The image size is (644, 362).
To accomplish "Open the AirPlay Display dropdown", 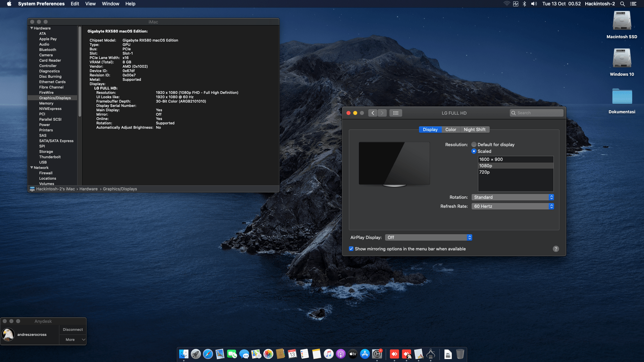I will [x=429, y=237].
